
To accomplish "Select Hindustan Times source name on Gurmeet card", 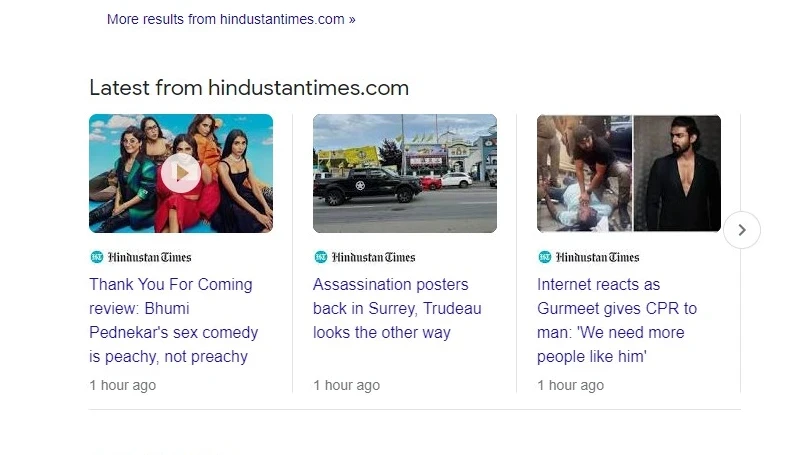I will pos(597,257).
